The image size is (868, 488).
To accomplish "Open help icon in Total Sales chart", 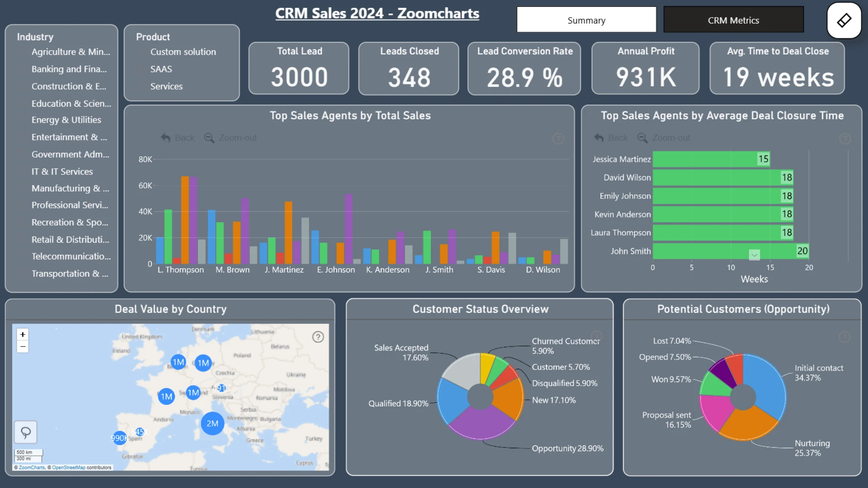I will point(558,139).
